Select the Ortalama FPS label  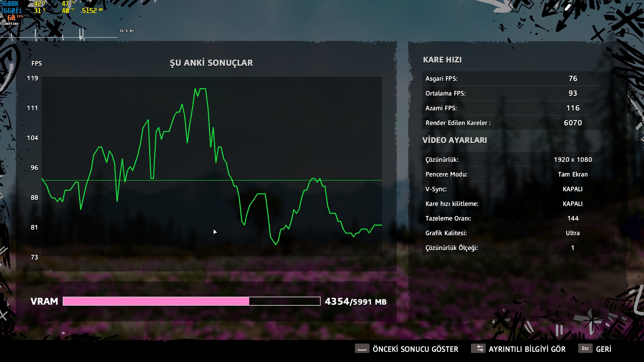click(445, 94)
